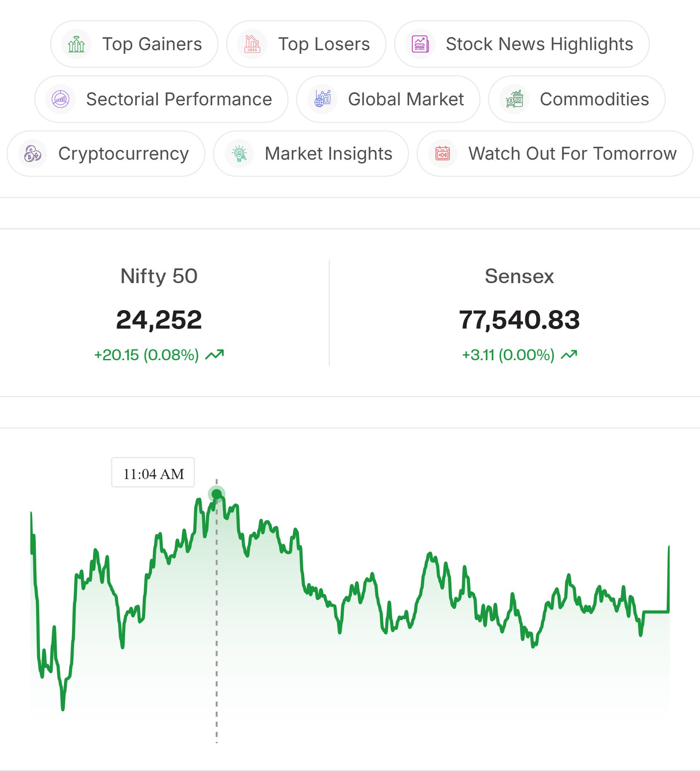700x771 pixels.
Task: Click the Top Gainers bar chart icon
Action: [76, 44]
